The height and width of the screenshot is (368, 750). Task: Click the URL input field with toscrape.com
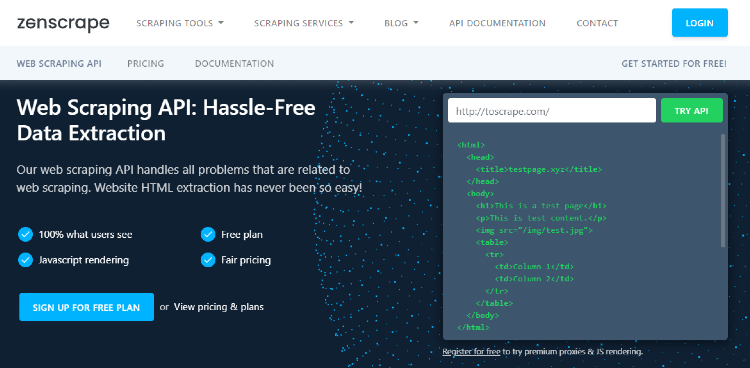click(x=552, y=111)
